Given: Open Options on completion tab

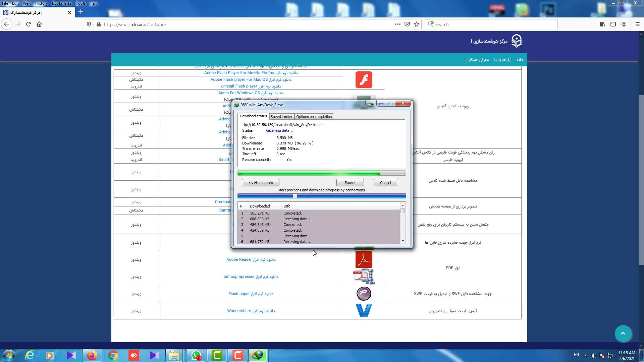Looking at the screenshot, I should click(314, 117).
